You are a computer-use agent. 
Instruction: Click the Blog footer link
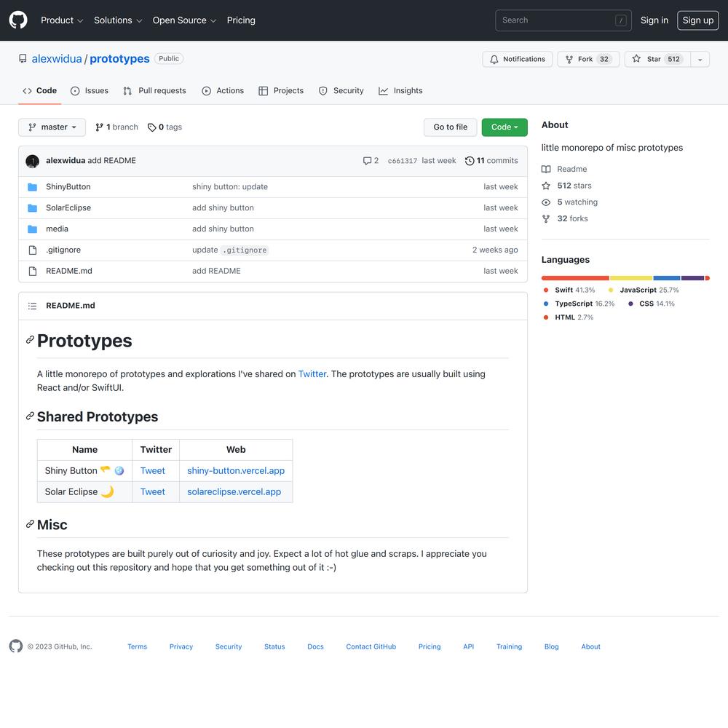(552, 646)
